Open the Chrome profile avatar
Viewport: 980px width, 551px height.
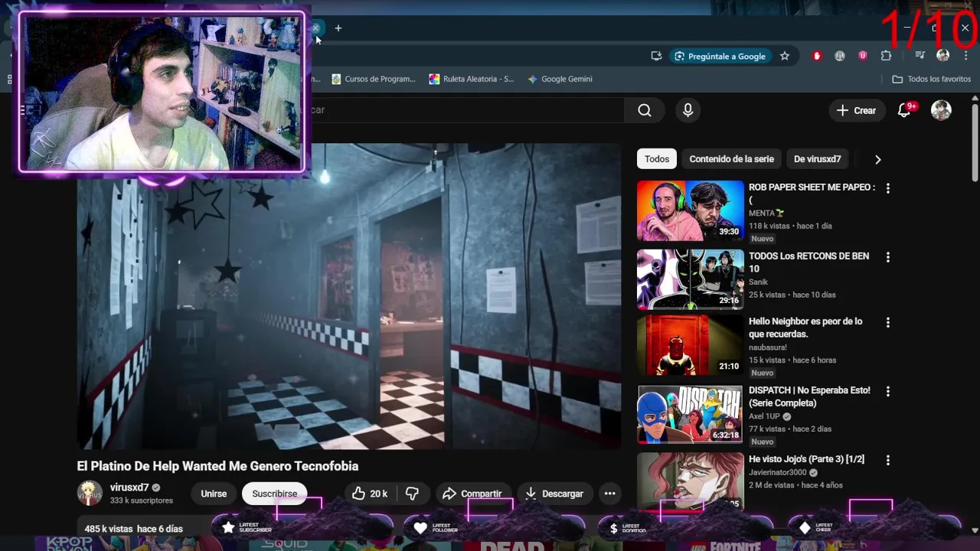coord(943,56)
